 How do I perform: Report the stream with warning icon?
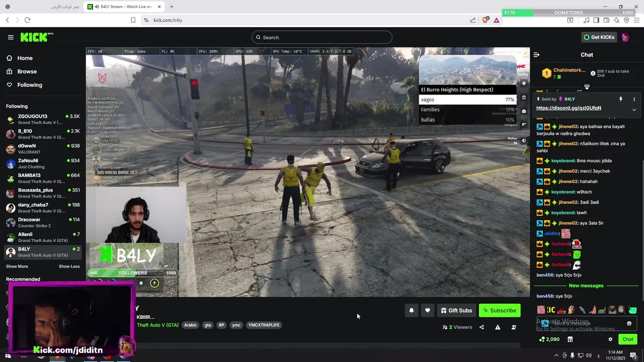pos(498,327)
